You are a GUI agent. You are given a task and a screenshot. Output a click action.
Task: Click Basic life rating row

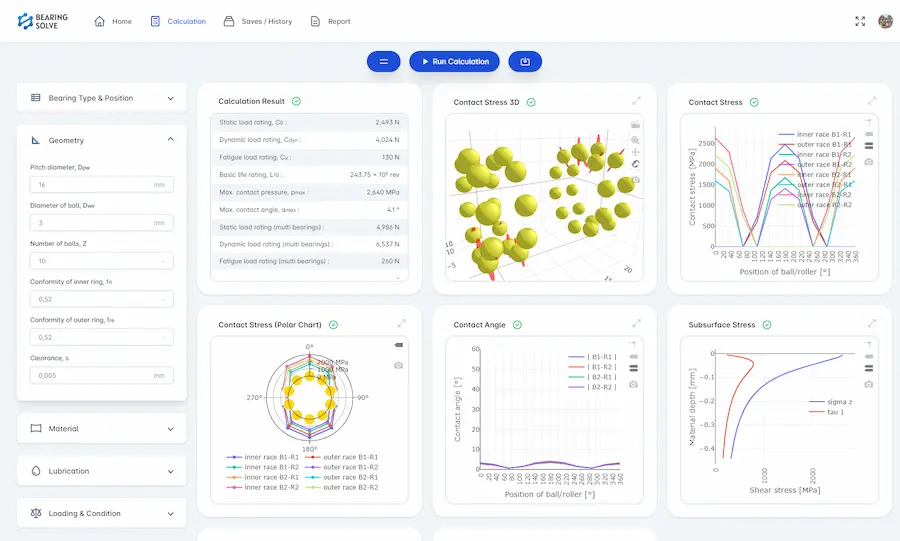(x=309, y=174)
